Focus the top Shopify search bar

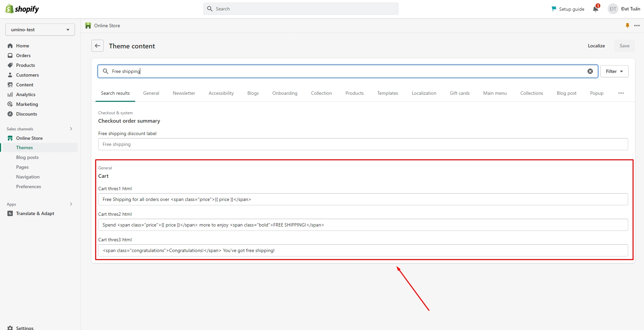[301, 9]
